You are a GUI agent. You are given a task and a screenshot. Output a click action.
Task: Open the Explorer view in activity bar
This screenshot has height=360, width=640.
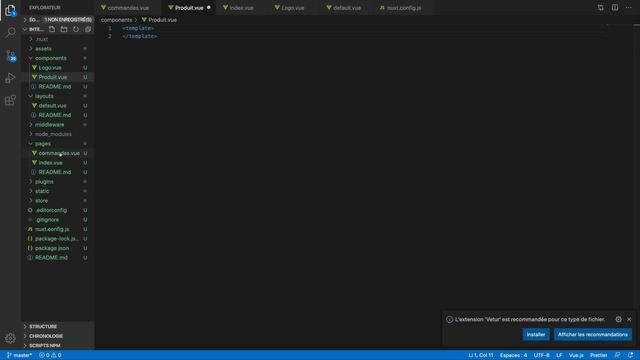coord(10,11)
